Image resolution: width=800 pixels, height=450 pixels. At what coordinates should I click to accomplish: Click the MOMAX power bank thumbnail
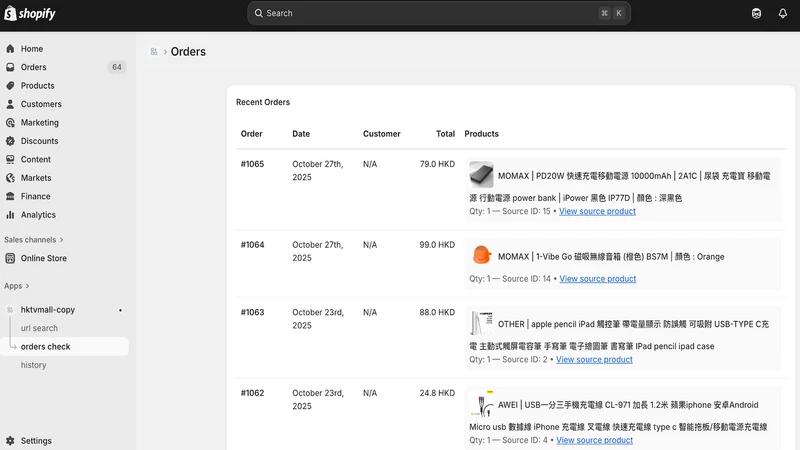click(481, 175)
